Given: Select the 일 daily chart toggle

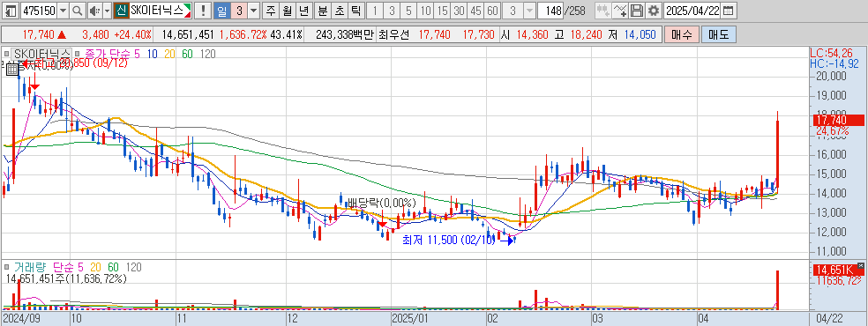Looking at the screenshot, I should point(221,10).
